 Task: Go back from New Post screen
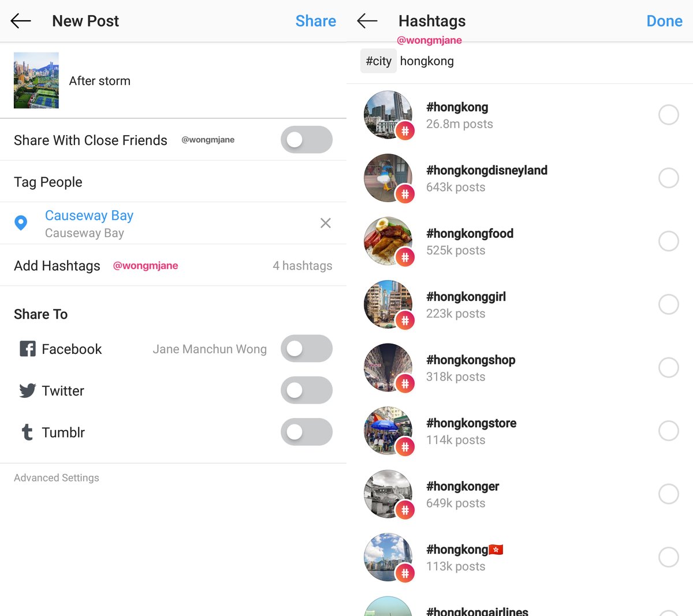coord(21,21)
